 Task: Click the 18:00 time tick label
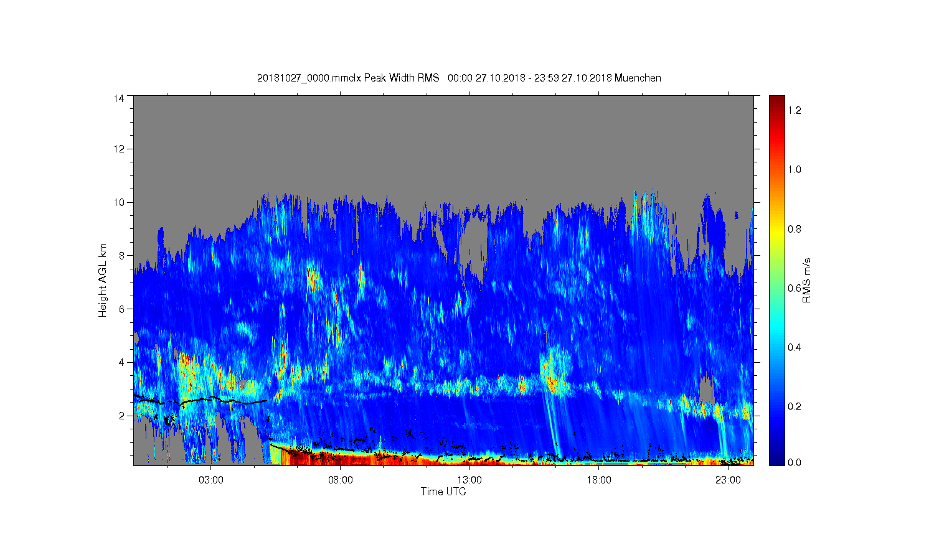click(599, 480)
